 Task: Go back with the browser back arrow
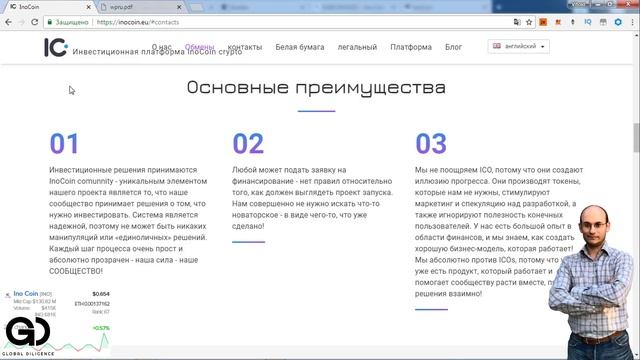(9, 22)
